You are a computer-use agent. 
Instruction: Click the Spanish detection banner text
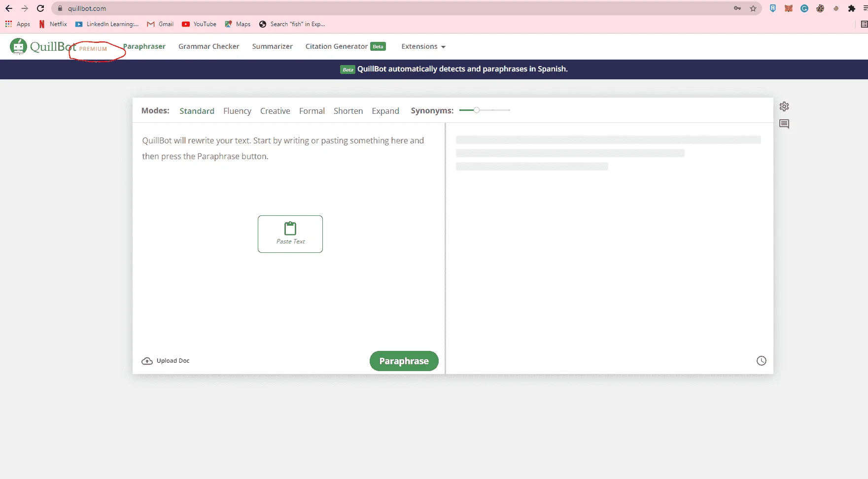point(462,69)
